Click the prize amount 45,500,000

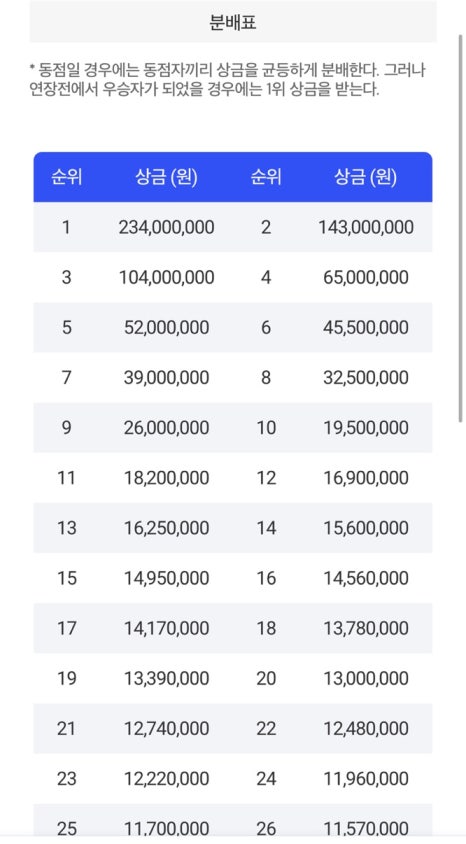click(x=366, y=327)
